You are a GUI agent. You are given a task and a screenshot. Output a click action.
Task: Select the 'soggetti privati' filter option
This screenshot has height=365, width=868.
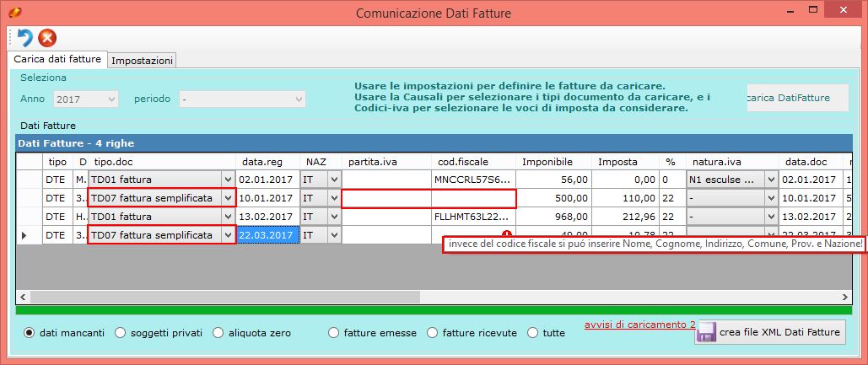(120, 333)
